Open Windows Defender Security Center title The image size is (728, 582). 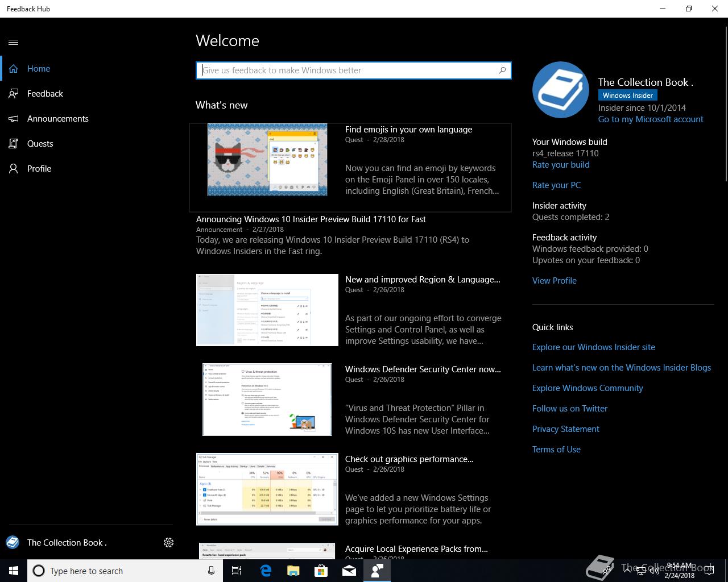point(423,369)
